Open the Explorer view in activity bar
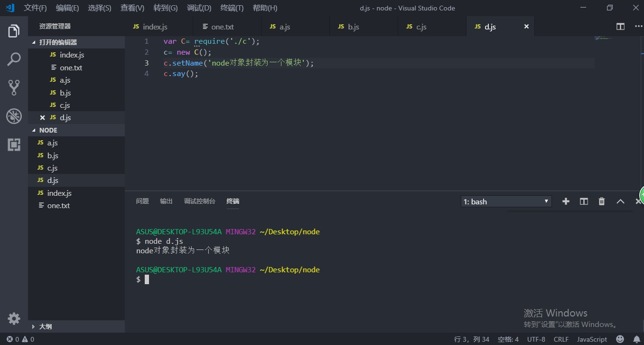Image resolution: width=644 pixels, height=345 pixels. click(14, 31)
